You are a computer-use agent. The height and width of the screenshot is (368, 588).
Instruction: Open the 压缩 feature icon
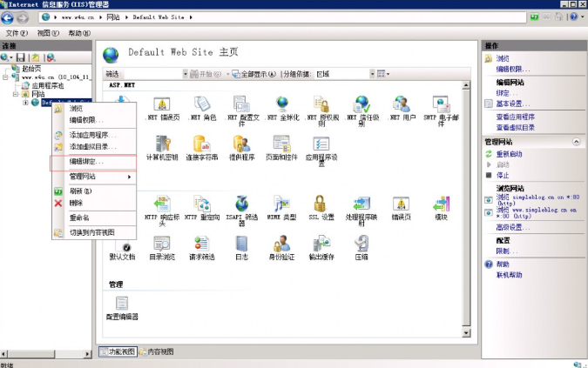click(362, 244)
